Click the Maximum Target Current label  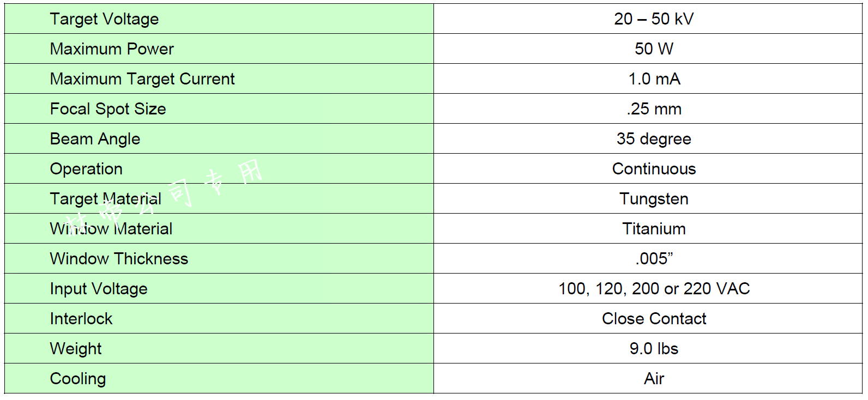142,79
